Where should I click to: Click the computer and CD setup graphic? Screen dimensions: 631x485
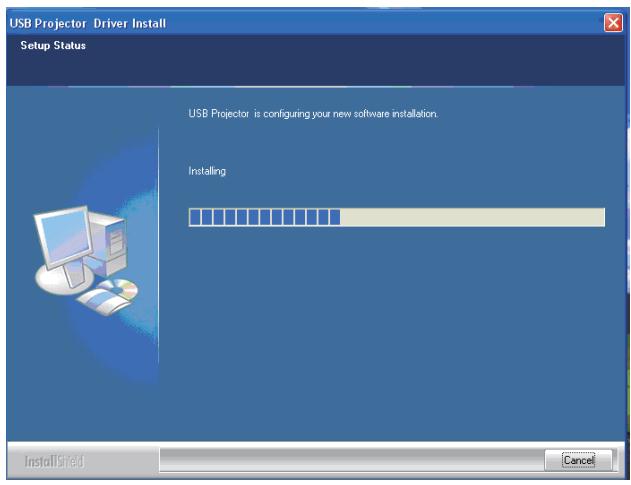86,260
